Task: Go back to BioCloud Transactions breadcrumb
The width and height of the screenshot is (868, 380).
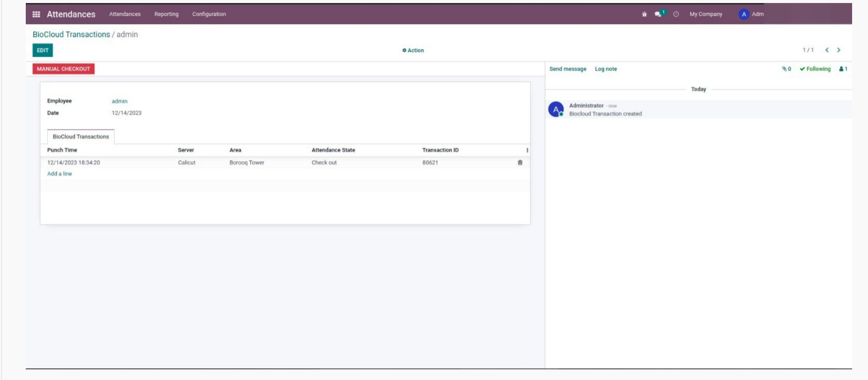Action: tap(71, 34)
